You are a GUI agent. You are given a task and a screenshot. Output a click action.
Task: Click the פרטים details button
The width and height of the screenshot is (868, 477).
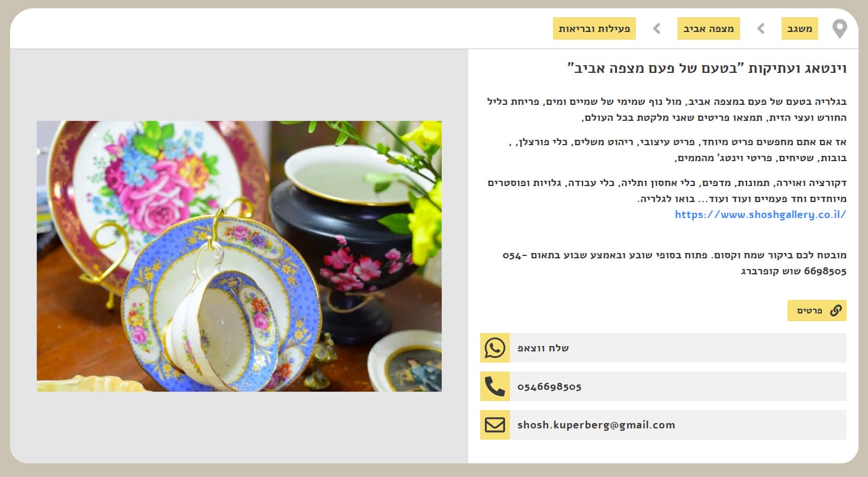tap(817, 310)
